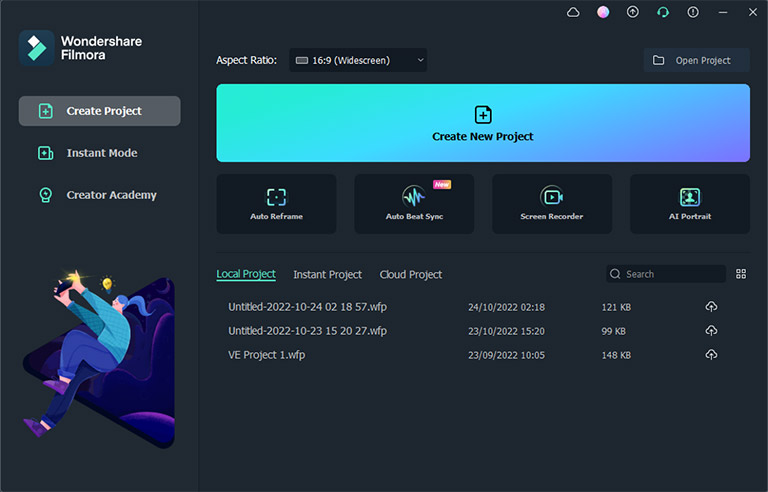The width and height of the screenshot is (768, 492).
Task: Click the New badge on Auto Beat Sync
Action: click(x=442, y=184)
